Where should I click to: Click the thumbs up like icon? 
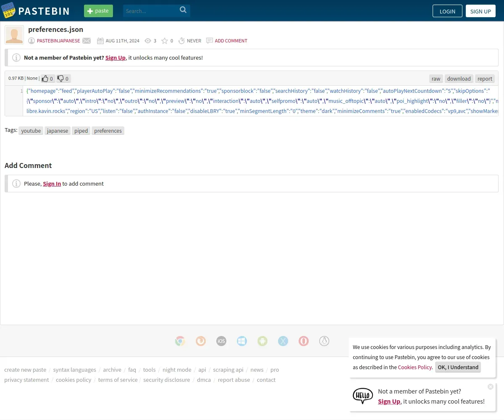pos(45,79)
